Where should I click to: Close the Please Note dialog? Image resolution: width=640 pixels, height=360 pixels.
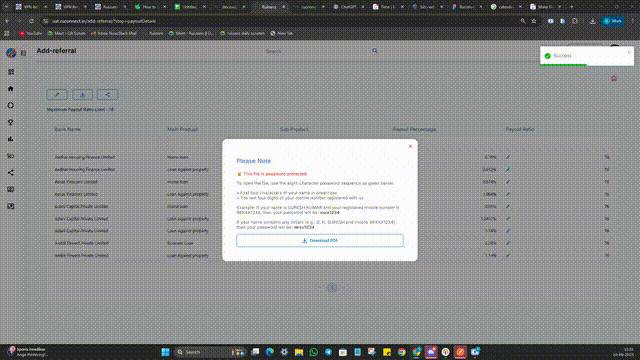coord(411,146)
